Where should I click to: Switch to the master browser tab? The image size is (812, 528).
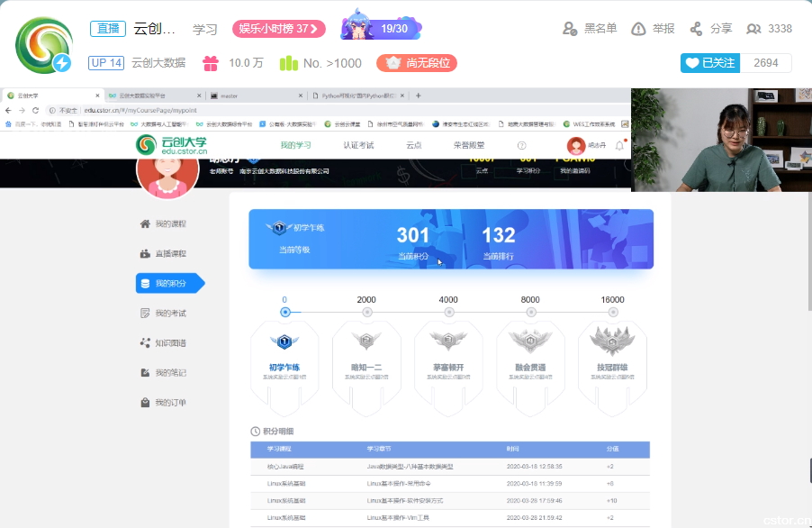(257, 96)
